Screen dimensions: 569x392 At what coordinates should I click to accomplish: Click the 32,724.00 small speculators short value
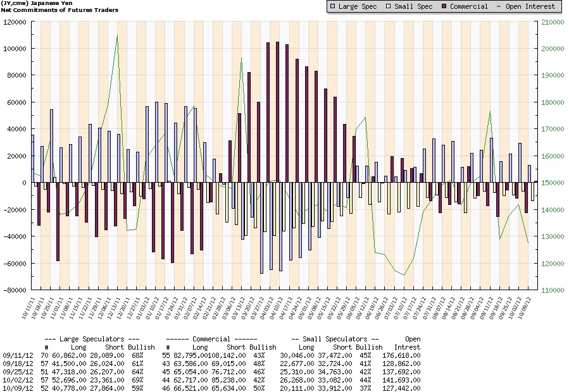click(x=335, y=364)
